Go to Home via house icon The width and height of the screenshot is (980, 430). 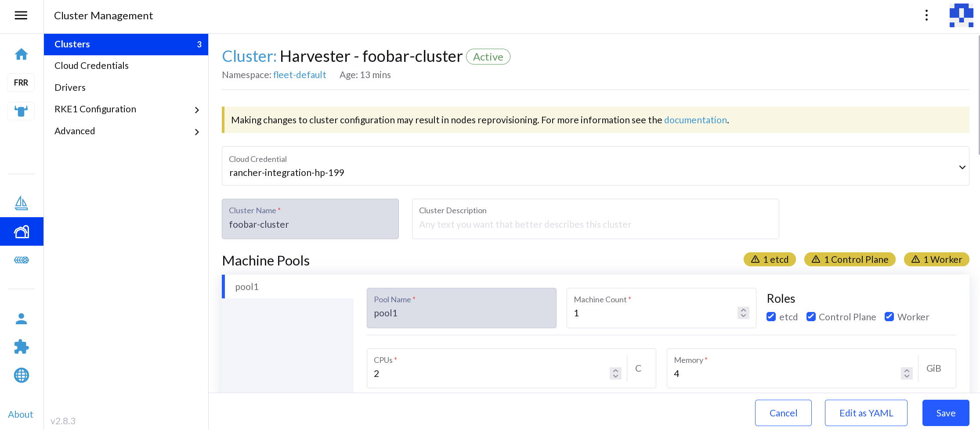coord(21,54)
